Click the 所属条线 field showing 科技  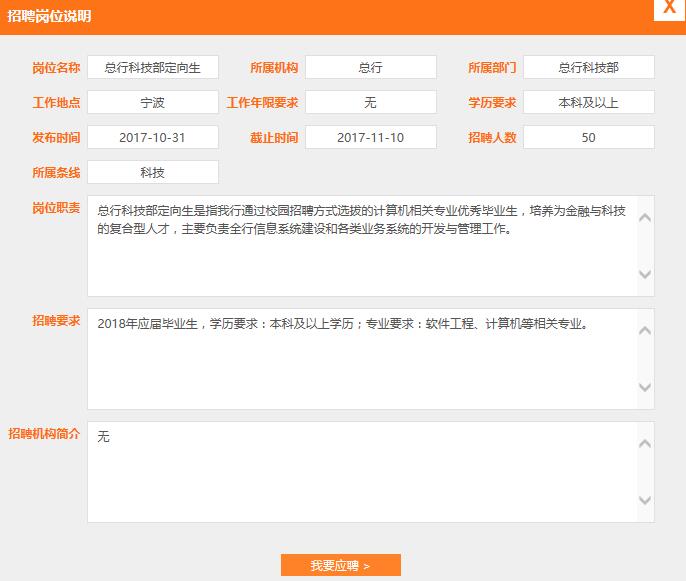pos(153,172)
